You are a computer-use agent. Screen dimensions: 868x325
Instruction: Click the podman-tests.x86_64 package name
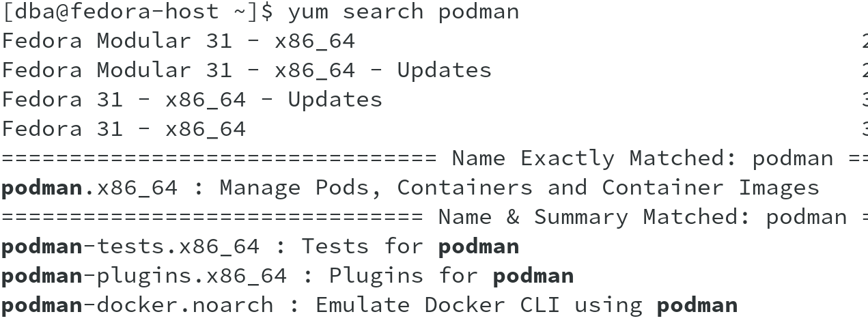coord(130,246)
